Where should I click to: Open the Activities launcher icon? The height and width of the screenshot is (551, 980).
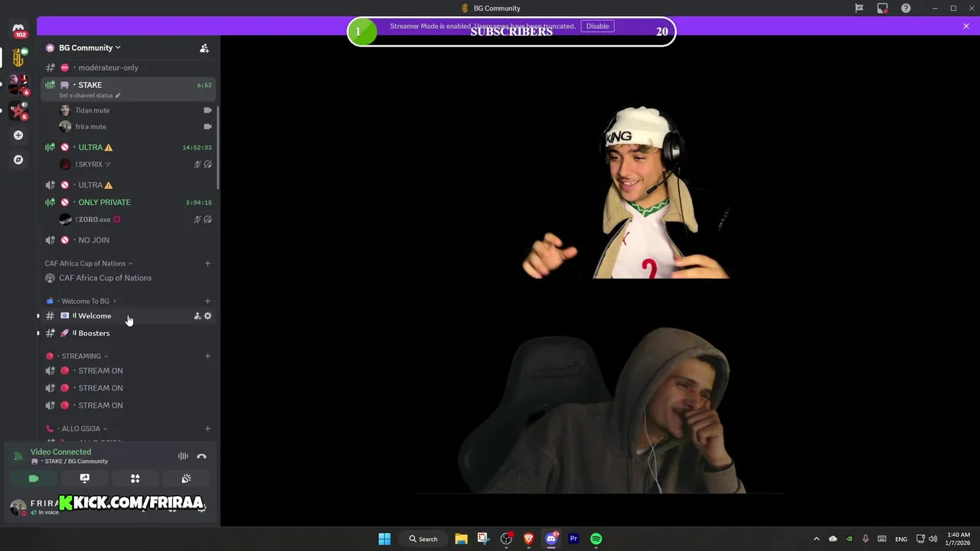pyautogui.click(x=135, y=478)
